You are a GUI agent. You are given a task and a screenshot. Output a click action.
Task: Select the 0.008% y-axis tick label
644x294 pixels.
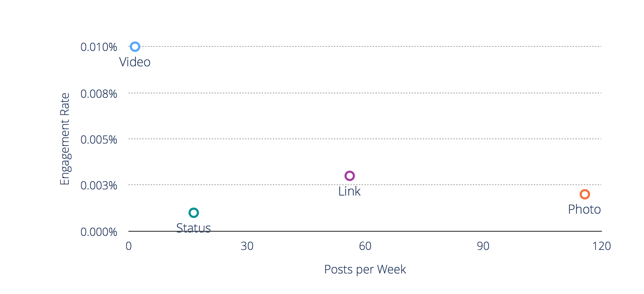coord(99,94)
